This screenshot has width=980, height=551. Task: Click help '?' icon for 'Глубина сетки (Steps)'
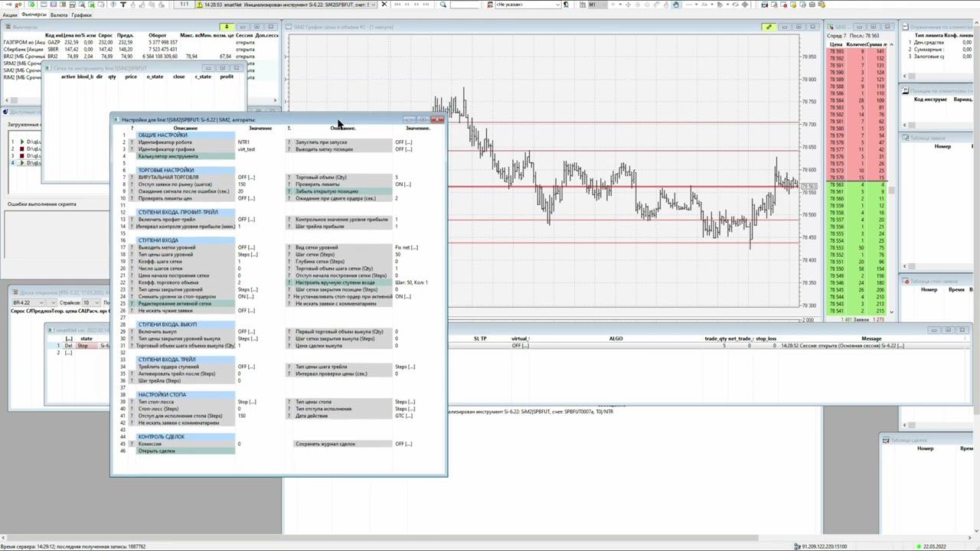tap(289, 262)
